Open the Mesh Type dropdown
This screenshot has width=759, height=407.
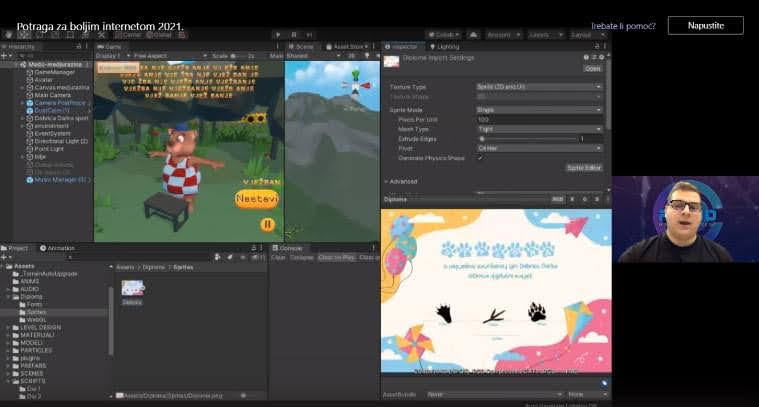pyautogui.click(x=539, y=129)
